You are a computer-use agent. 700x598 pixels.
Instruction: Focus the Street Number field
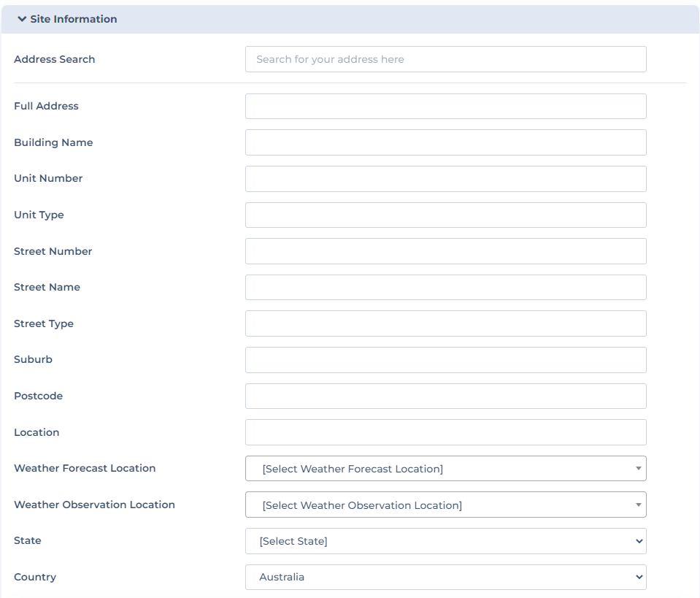(445, 251)
